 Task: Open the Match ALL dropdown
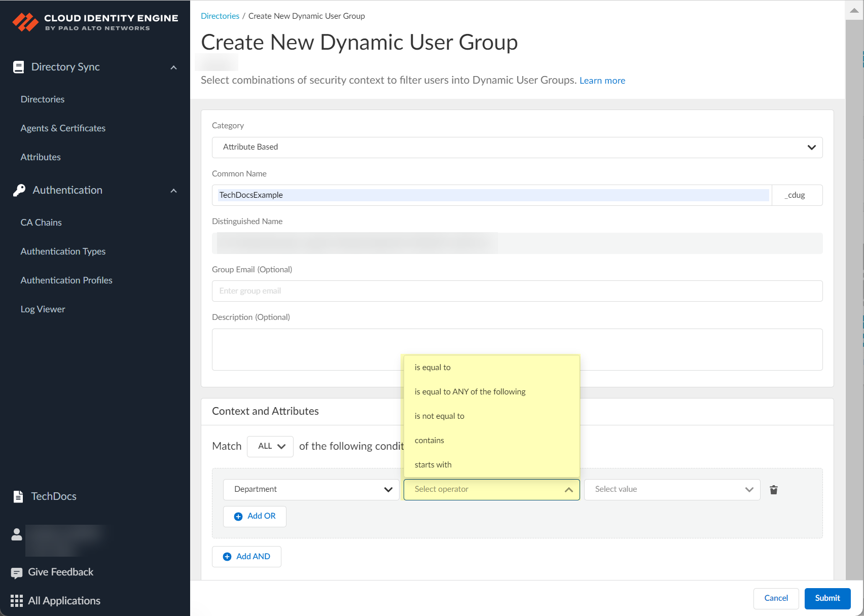click(x=270, y=446)
